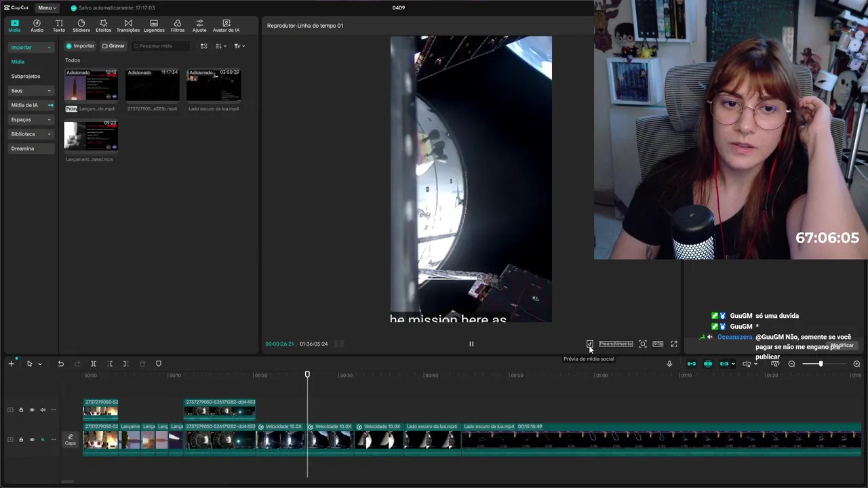Hide the main video track

[32, 440]
